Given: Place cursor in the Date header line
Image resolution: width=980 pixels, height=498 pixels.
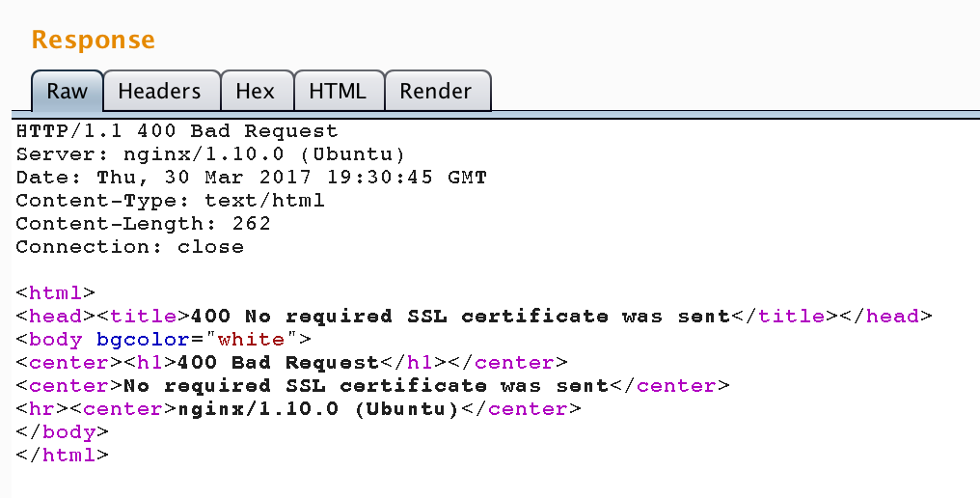Looking at the screenshot, I should [x=251, y=178].
